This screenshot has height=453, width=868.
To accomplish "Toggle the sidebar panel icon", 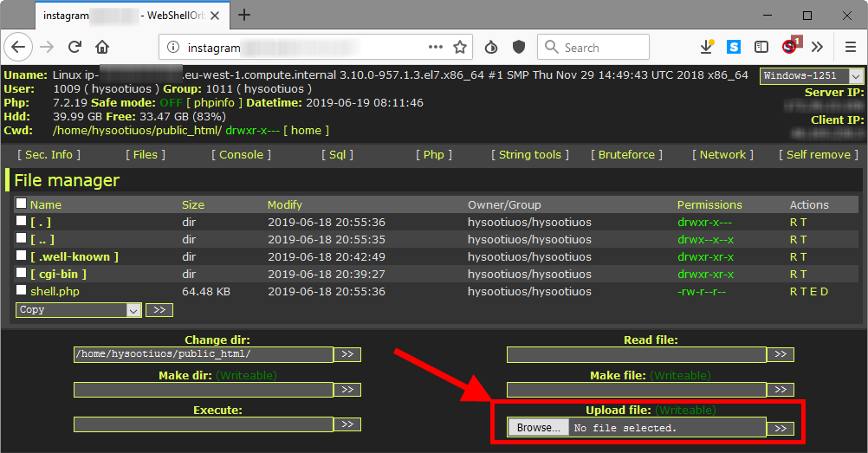I will tap(761, 47).
